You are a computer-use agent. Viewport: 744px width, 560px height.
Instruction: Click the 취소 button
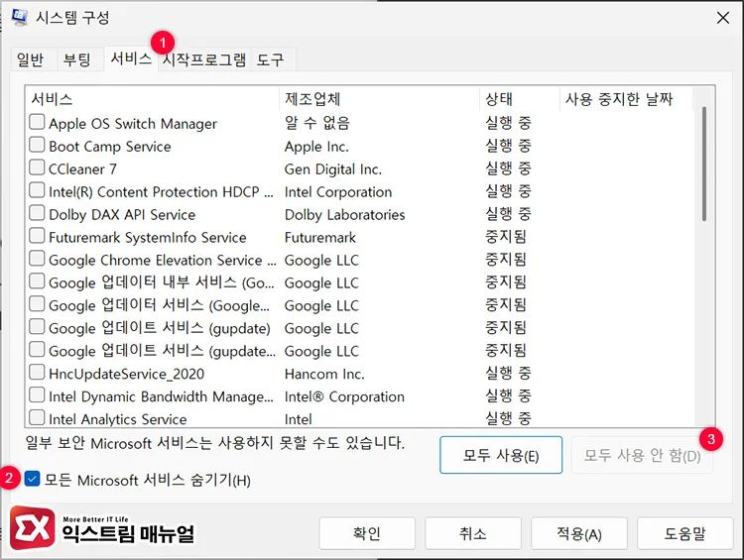[x=473, y=533]
